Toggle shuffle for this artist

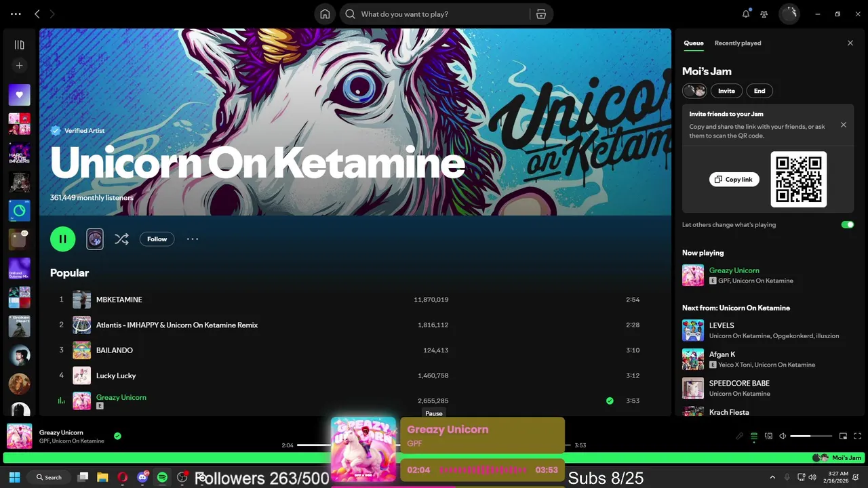(x=121, y=239)
